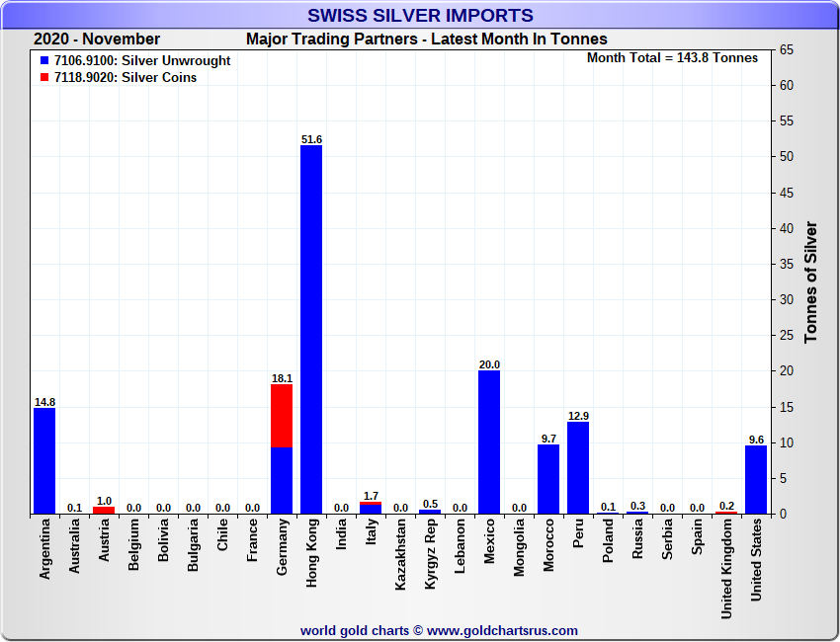
Task: Click the 0.3 value above Russia
Action: 637,506
